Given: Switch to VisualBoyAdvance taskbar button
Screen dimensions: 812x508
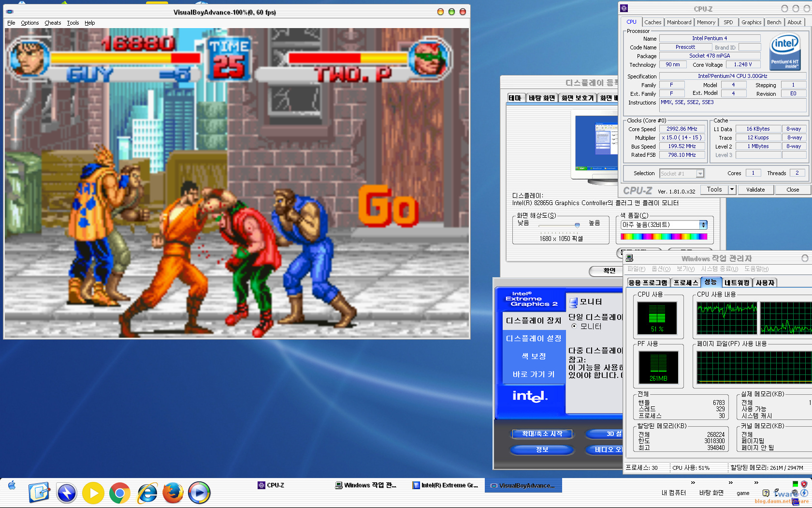Looking at the screenshot, I should tap(523, 485).
